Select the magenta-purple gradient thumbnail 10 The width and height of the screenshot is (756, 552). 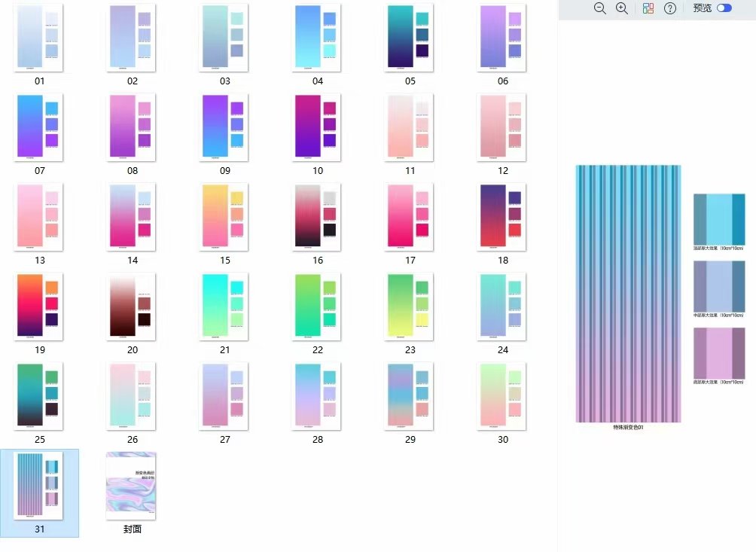coord(317,127)
